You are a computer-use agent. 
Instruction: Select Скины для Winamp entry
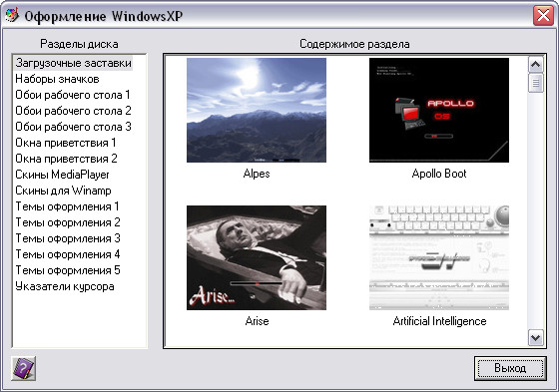click(63, 191)
